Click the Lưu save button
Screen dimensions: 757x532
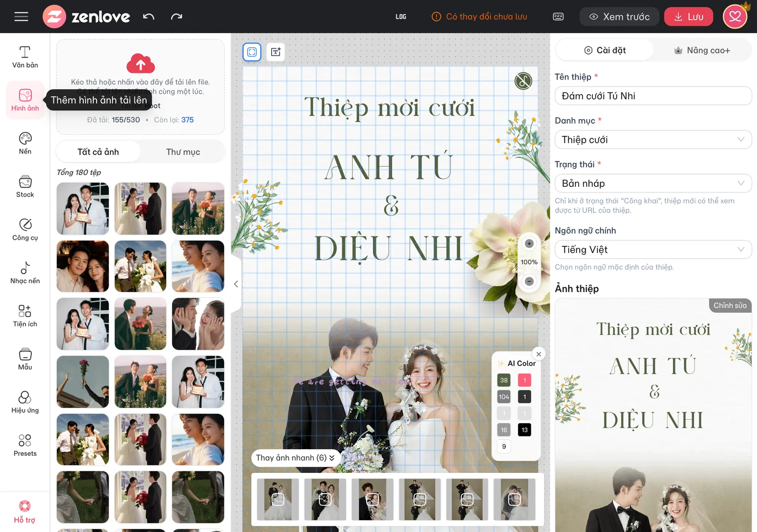[688, 17]
